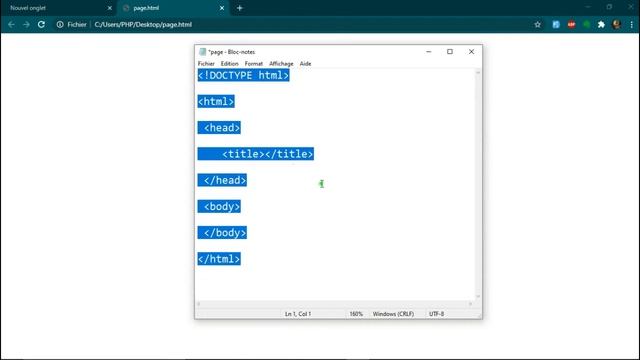Click the closing </head> tag line
640x360 pixels.
point(222,180)
